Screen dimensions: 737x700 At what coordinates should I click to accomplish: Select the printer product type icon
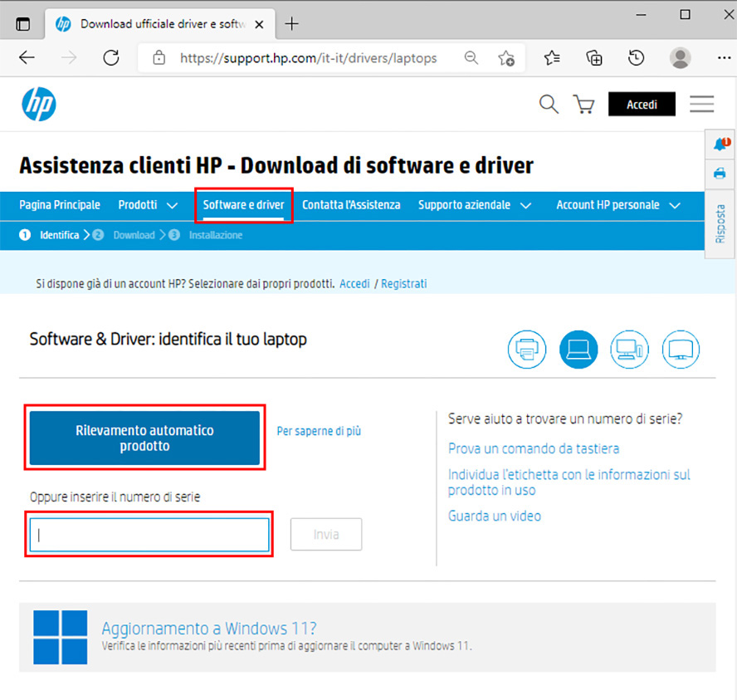[527, 350]
